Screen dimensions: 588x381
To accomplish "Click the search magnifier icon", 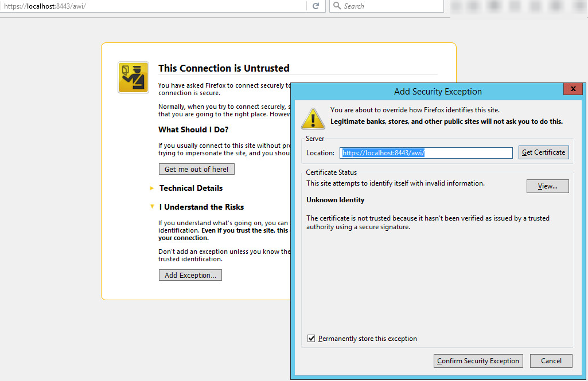I will 337,6.
